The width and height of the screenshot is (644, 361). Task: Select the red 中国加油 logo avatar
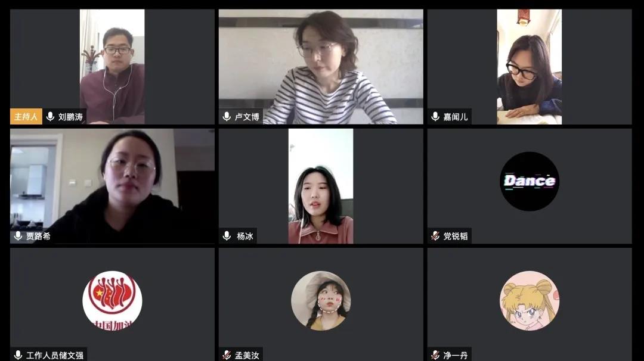112,301
